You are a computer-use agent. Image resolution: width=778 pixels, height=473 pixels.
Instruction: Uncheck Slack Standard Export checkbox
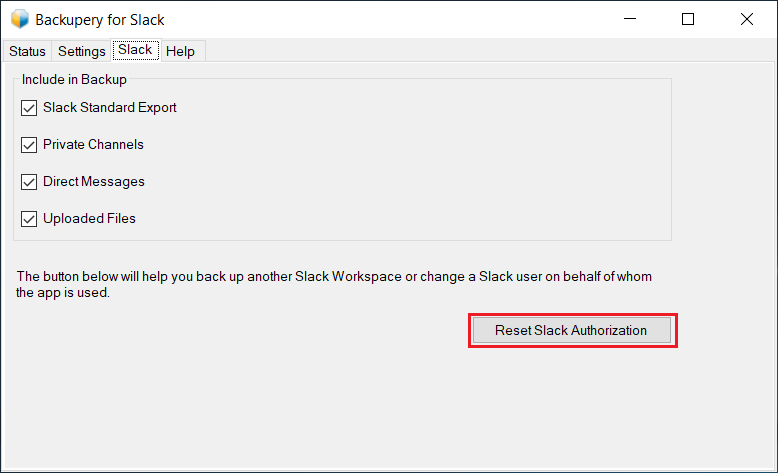[29, 108]
